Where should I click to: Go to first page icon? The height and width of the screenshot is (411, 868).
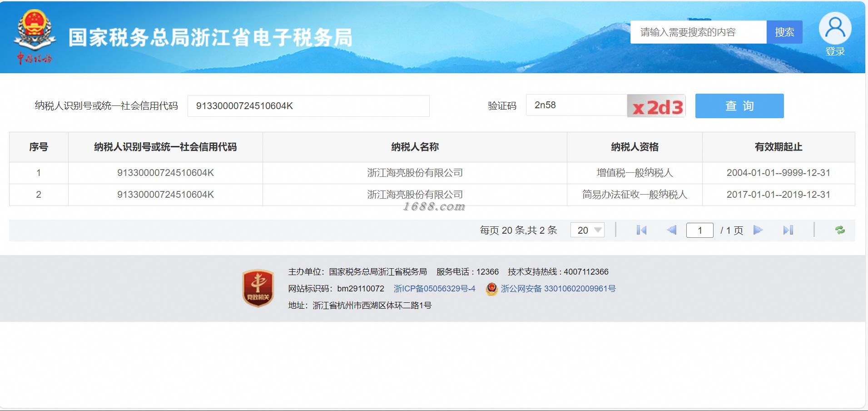641,230
